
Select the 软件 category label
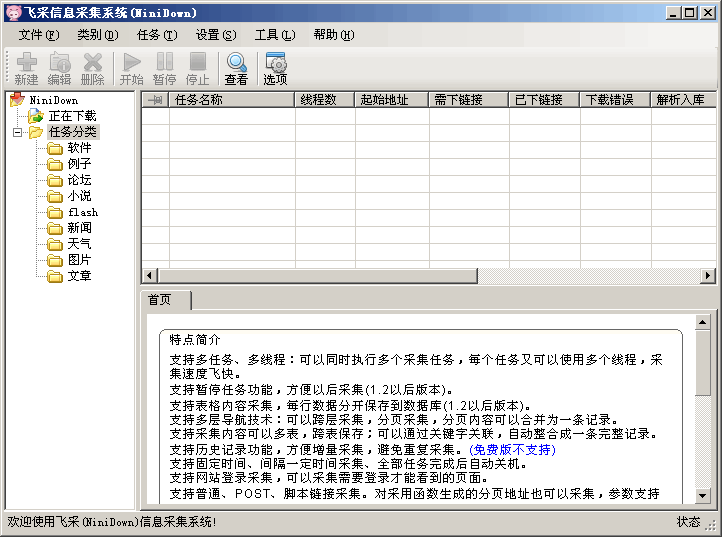[x=80, y=148]
